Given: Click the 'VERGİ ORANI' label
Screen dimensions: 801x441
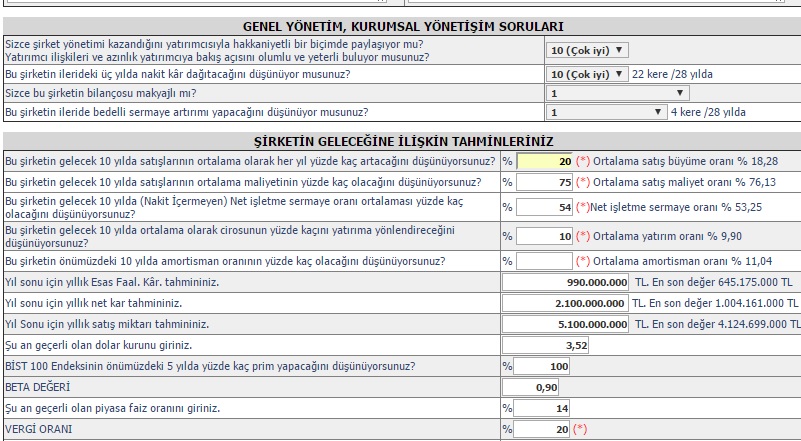Looking at the screenshot, I should pyautogui.click(x=38, y=429).
